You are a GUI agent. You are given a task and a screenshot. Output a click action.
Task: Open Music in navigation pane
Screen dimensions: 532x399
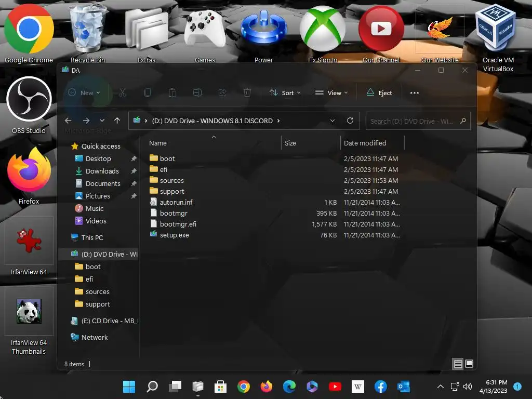[89, 209]
